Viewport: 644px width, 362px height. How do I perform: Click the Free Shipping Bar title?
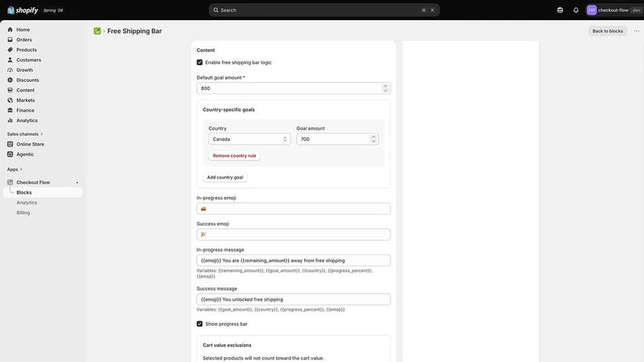[x=134, y=31]
